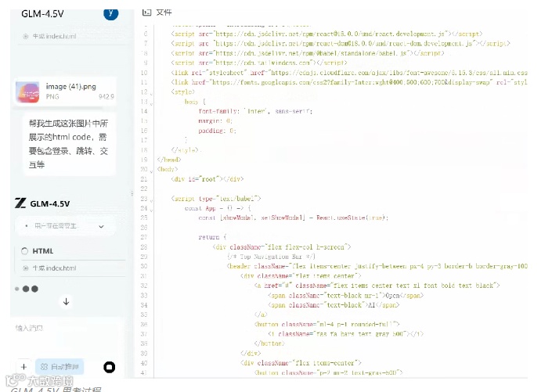
Task: Collapse the script fold arrow at line 23
Action: tap(151, 200)
